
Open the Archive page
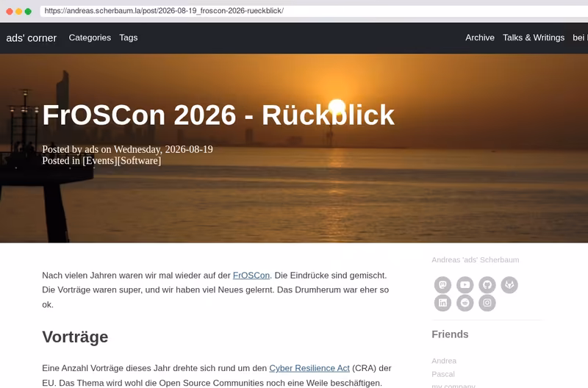coord(480,37)
